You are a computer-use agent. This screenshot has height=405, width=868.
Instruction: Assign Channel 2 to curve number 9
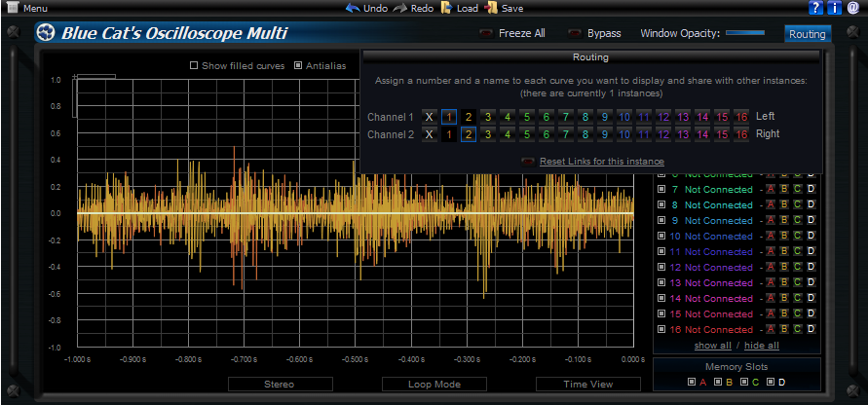pyautogui.click(x=605, y=134)
